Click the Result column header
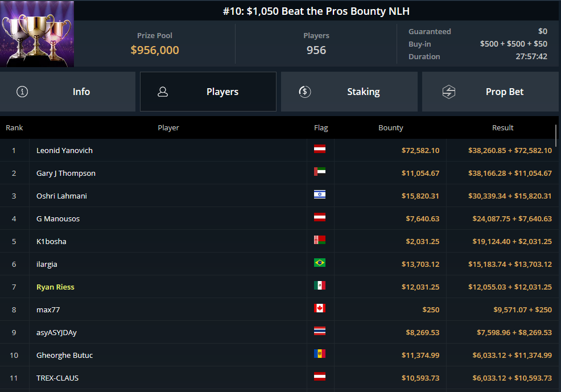The image size is (561, 392). click(502, 127)
